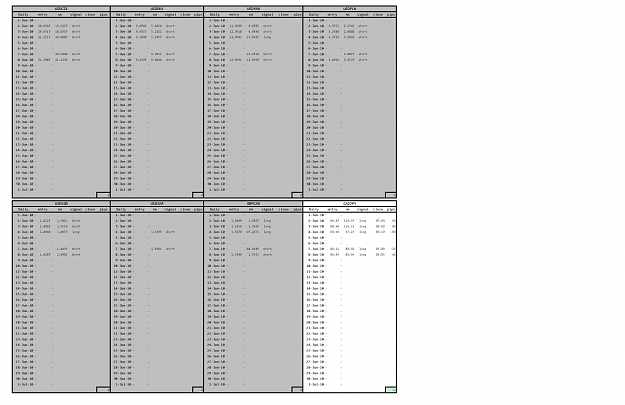This screenshot has width=625, height=405.
Task: Select the CADJPY table title cell
Action: click(350, 203)
